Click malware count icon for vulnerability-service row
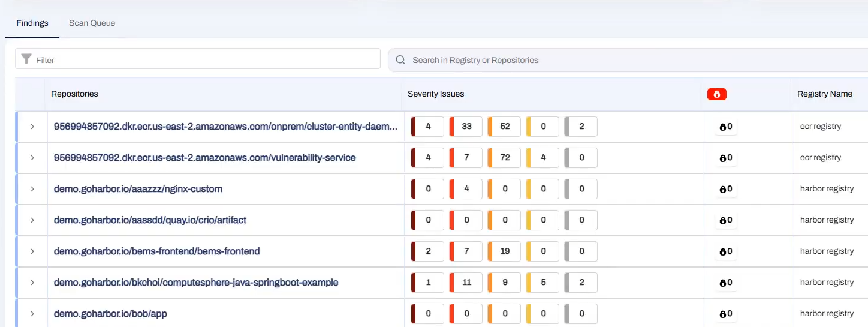Screen dimensions: 868x327 723,158
